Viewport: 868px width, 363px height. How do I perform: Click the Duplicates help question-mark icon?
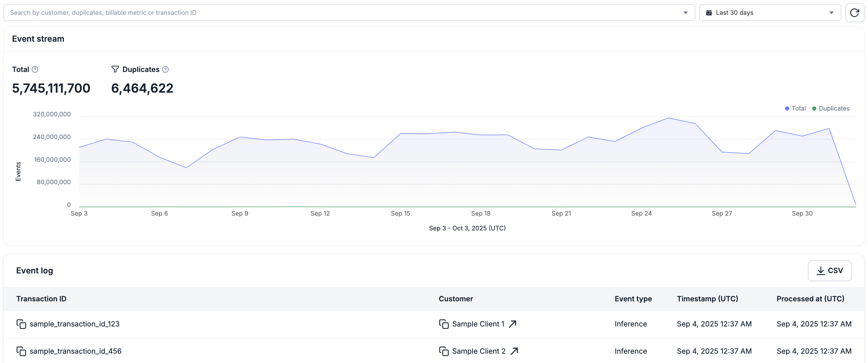tap(166, 70)
